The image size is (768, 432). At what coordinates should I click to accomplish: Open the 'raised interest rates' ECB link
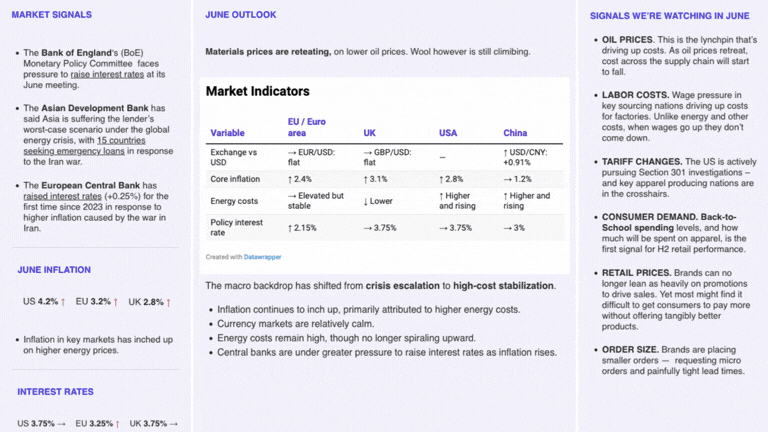click(x=62, y=196)
